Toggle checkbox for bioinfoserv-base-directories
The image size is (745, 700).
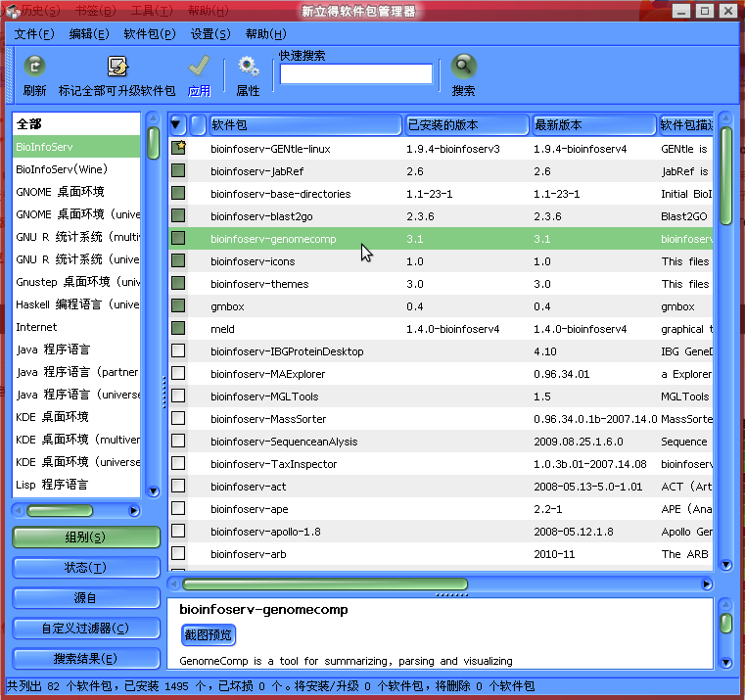point(178,193)
